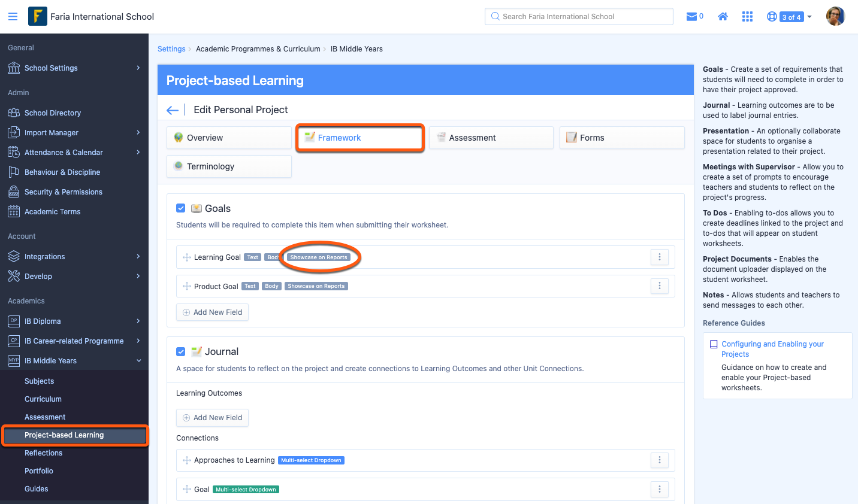Switch to the Assessment tab
The image size is (858, 504).
point(491,138)
